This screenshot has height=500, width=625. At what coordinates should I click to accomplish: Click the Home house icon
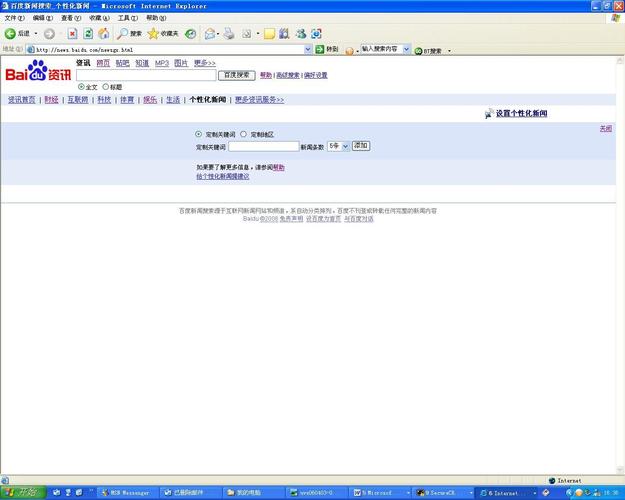104,33
